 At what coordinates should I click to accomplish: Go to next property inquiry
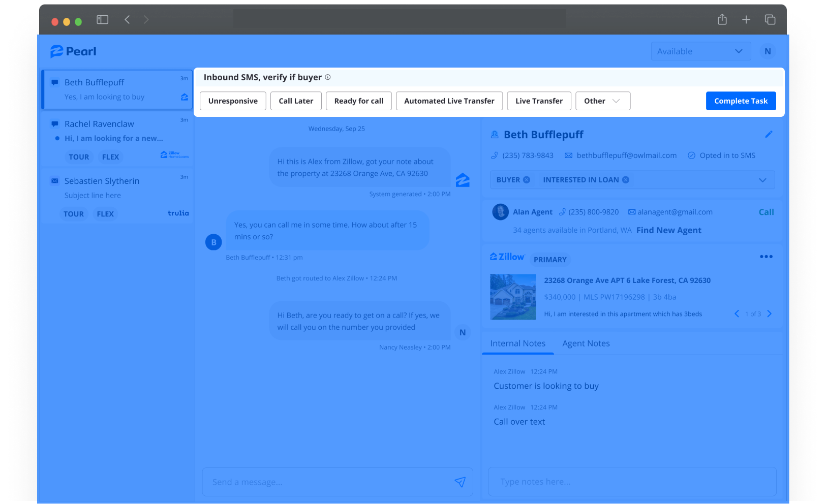click(769, 313)
